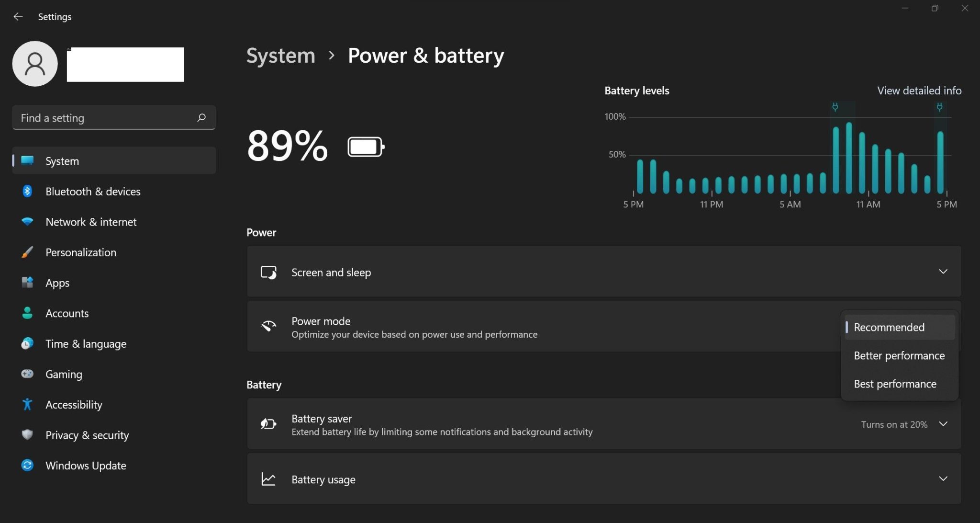The height and width of the screenshot is (523, 980).
Task: Open Gaming settings section
Action: (x=64, y=373)
